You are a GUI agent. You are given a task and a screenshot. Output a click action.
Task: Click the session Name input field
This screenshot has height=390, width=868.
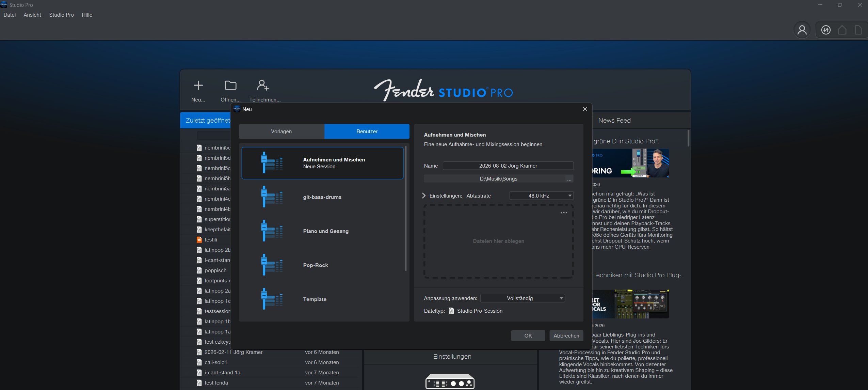point(508,166)
